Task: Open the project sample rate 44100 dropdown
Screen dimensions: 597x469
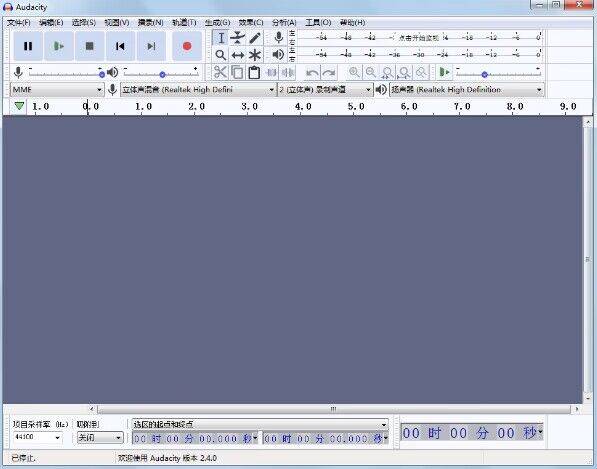Action: [37, 437]
